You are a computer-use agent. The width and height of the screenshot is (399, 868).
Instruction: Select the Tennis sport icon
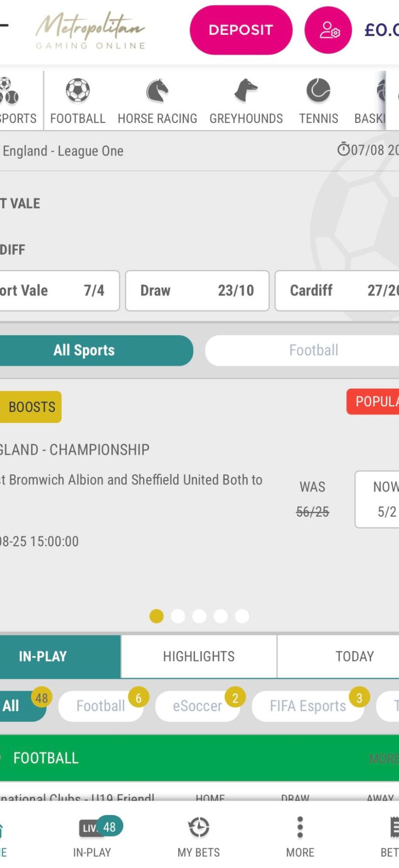(x=318, y=91)
